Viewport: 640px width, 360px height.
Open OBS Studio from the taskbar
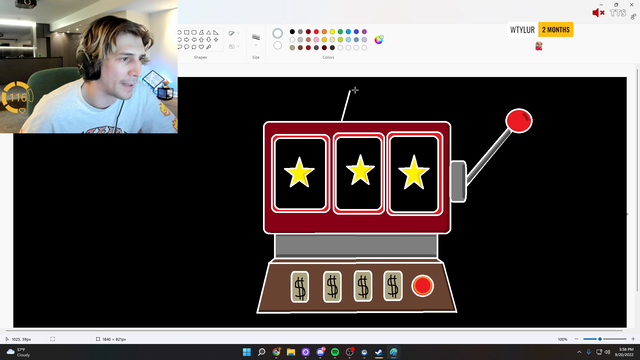(x=350, y=352)
